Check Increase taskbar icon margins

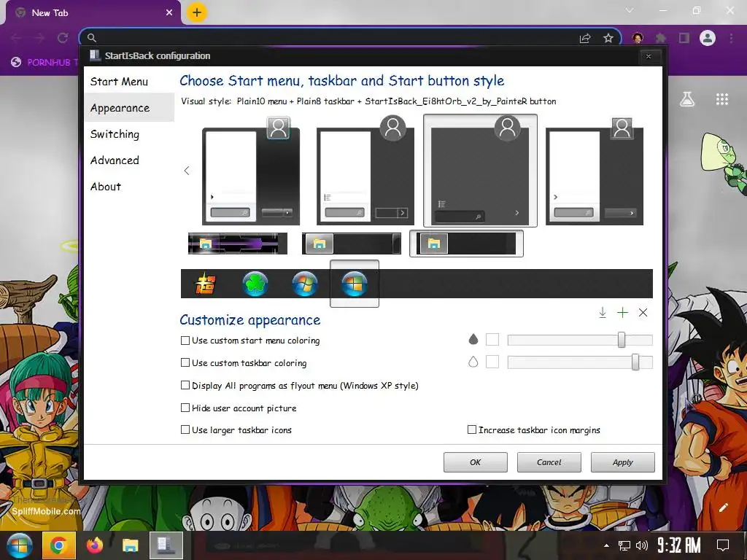tap(472, 429)
